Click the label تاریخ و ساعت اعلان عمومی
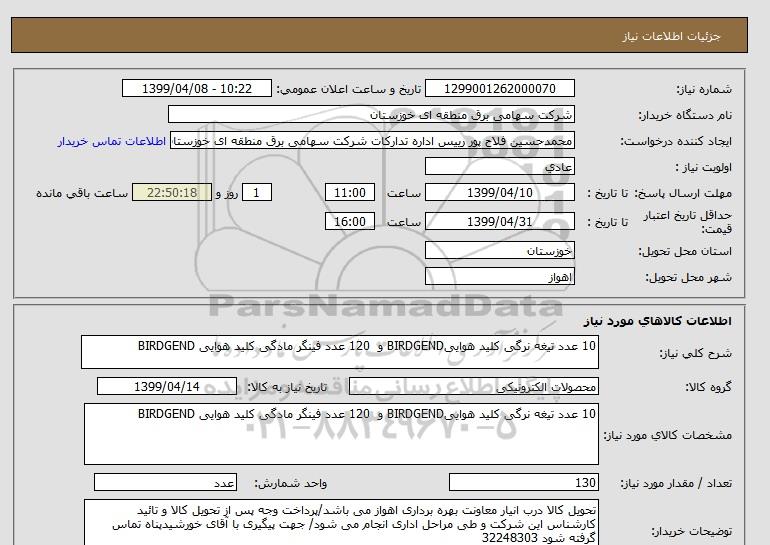The height and width of the screenshot is (545, 770). [x=349, y=89]
